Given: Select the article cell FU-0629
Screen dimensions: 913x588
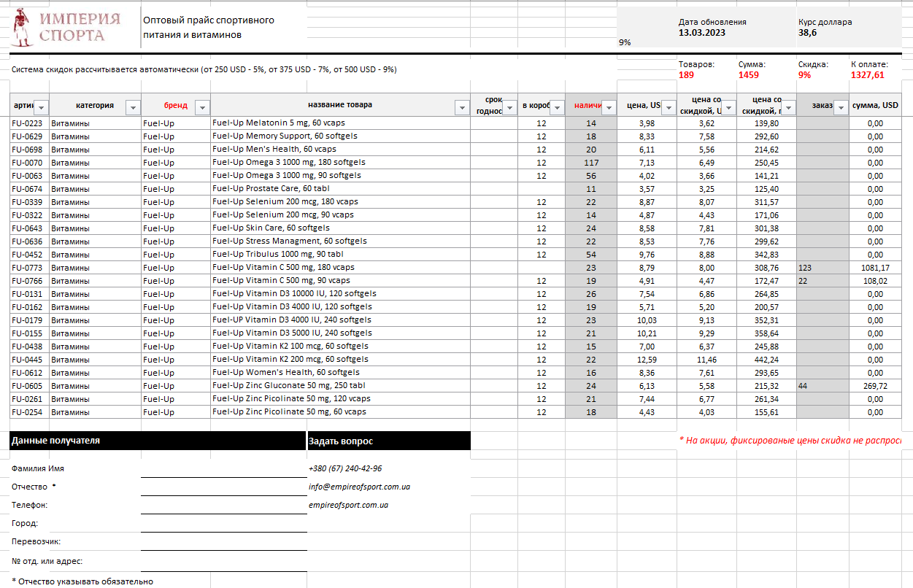Looking at the screenshot, I should pyautogui.click(x=29, y=136).
